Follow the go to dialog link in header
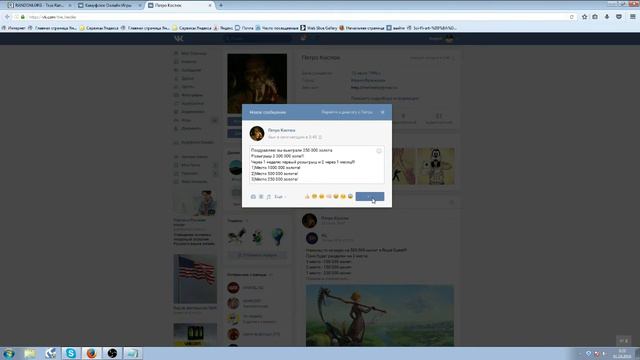 pos(347,112)
